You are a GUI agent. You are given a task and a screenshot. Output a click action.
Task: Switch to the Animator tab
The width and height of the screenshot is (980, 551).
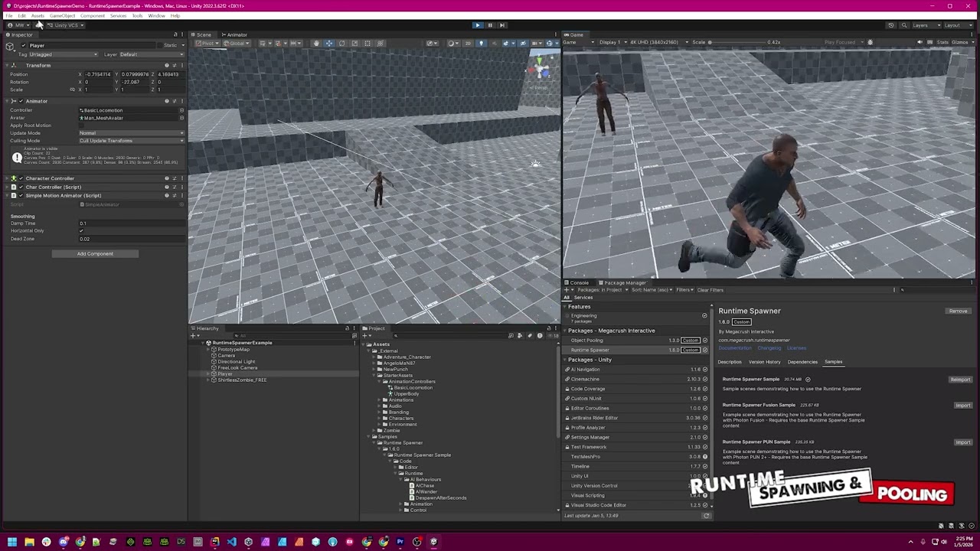pos(234,34)
